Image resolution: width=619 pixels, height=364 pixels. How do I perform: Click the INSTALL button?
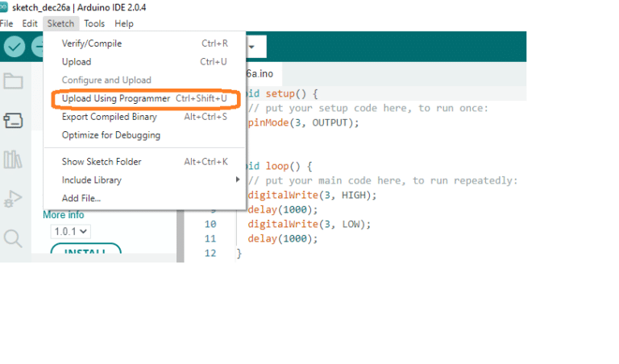pos(85,250)
